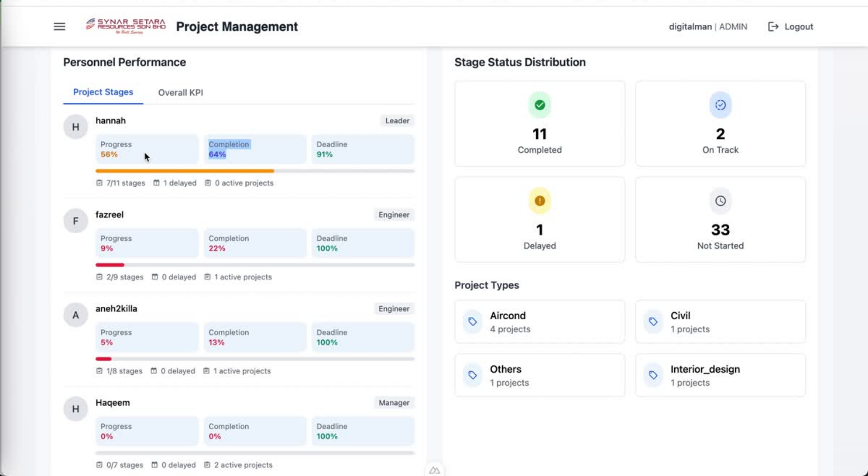This screenshot has width=868, height=476.
Task: Click the digitalman ADMIN account label
Action: 707,27
